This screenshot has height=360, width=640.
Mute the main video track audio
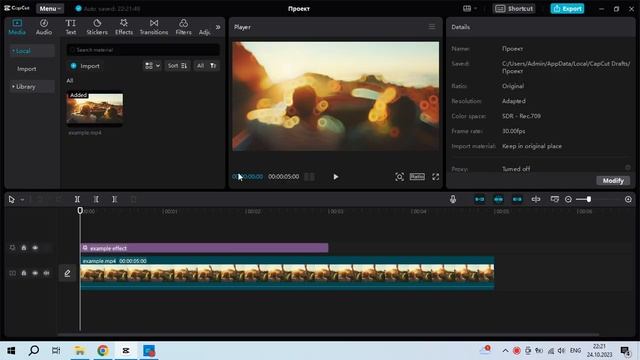[47, 273]
